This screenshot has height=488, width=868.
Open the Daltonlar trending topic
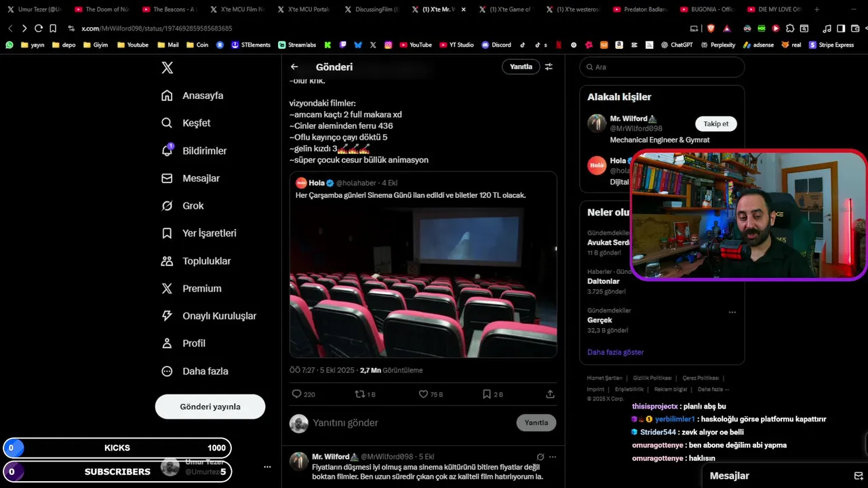coord(603,281)
